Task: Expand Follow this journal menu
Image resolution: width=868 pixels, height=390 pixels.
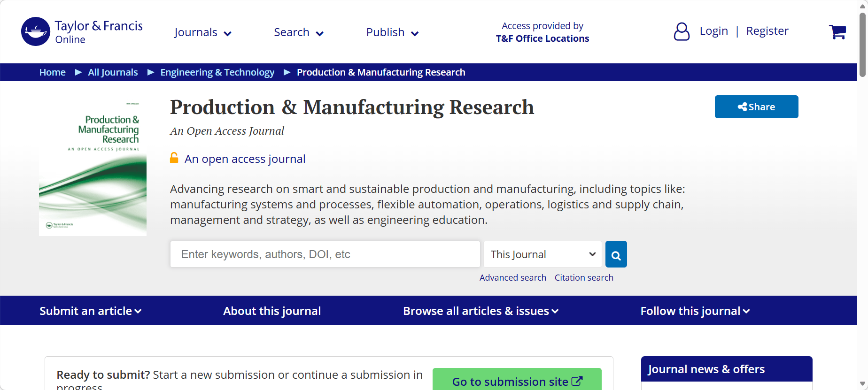Action: point(695,311)
